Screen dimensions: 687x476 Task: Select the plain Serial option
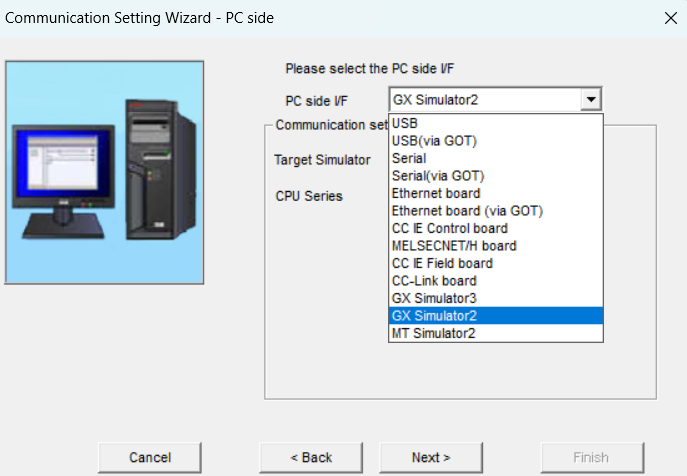pyautogui.click(x=496, y=158)
